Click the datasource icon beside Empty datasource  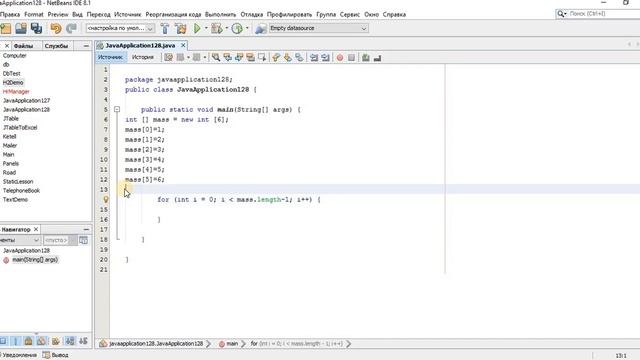(x=260, y=29)
